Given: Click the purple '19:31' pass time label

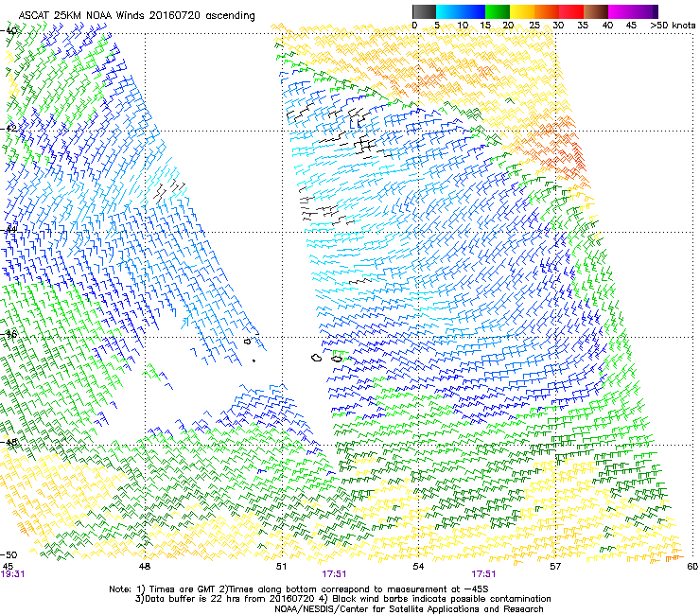Looking at the screenshot, I should (12, 574).
